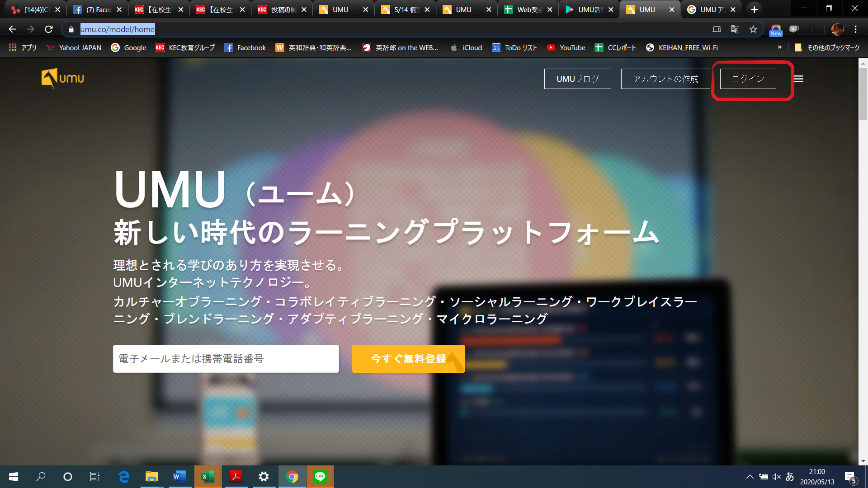Open the Google bookmark
868x488 pixels.
pos(128,47)
